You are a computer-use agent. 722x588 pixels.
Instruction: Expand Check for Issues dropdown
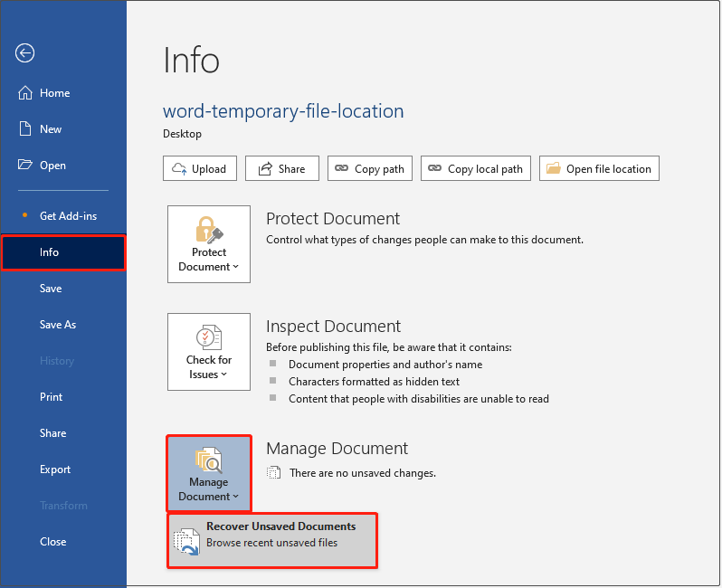point(209,352)
